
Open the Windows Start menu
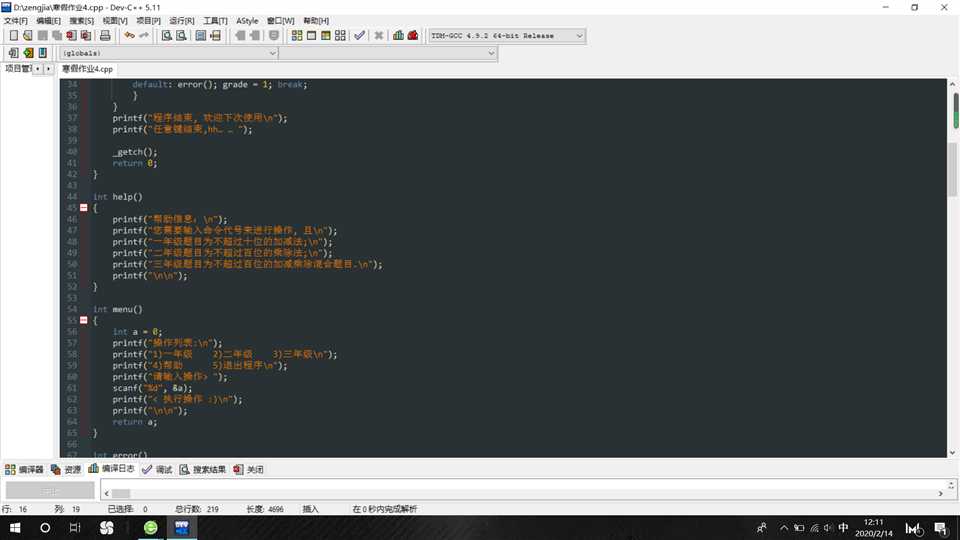coord(15,528)
